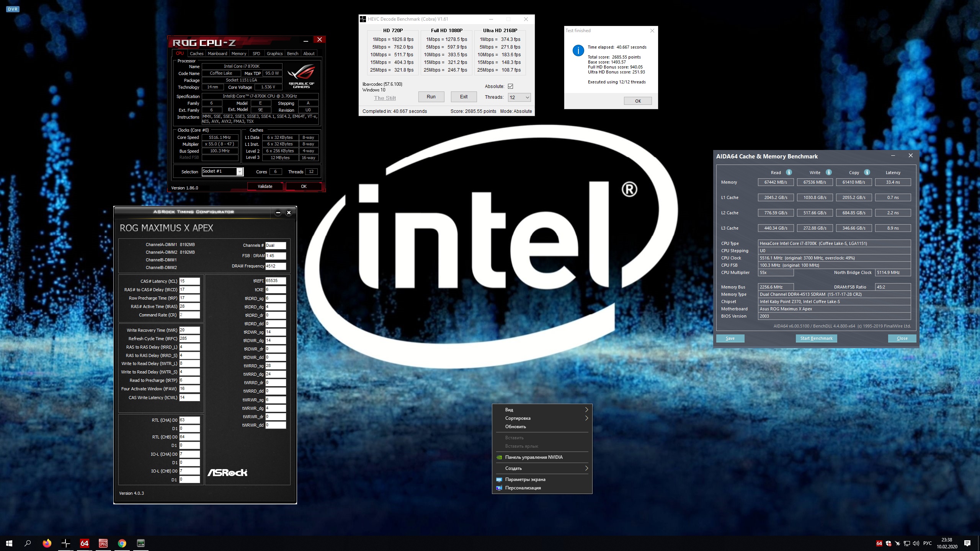Click Start Benchmark in AIDA64

click(x=816, y=338)
